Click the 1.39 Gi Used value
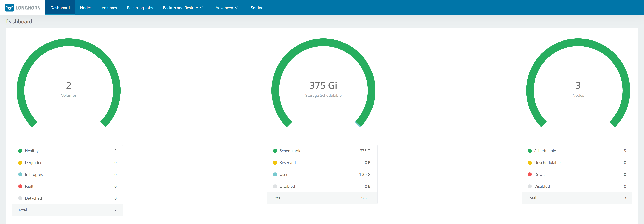Viewport: 644px width, 224px height. point(365,174)
